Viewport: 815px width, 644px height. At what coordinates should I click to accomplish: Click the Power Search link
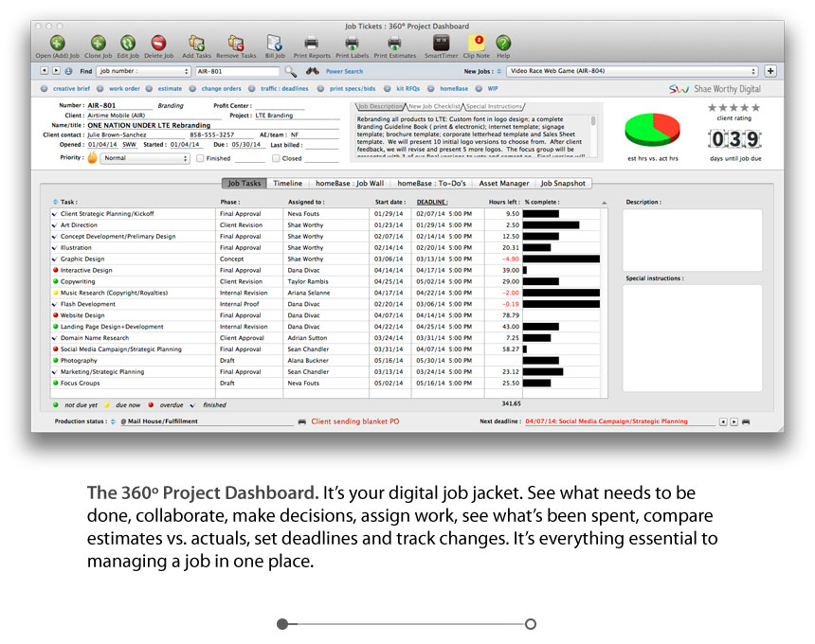tap(344, 71)
